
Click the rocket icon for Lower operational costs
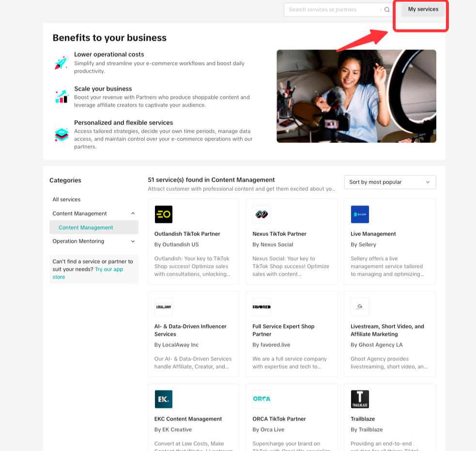pyautogui.click(x=61, y=62)
